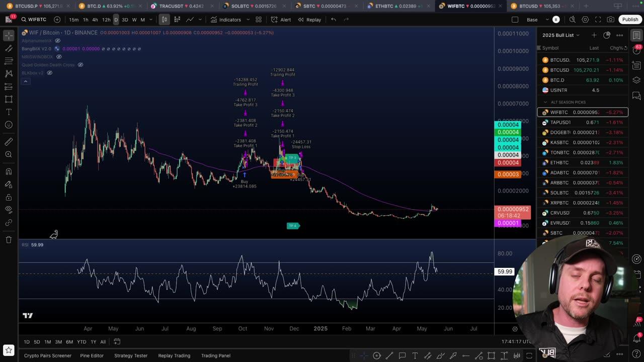Select the Text annotation tool in left toolbar
644x362 pixels.
pyautogui.click(x=9, y=112)
